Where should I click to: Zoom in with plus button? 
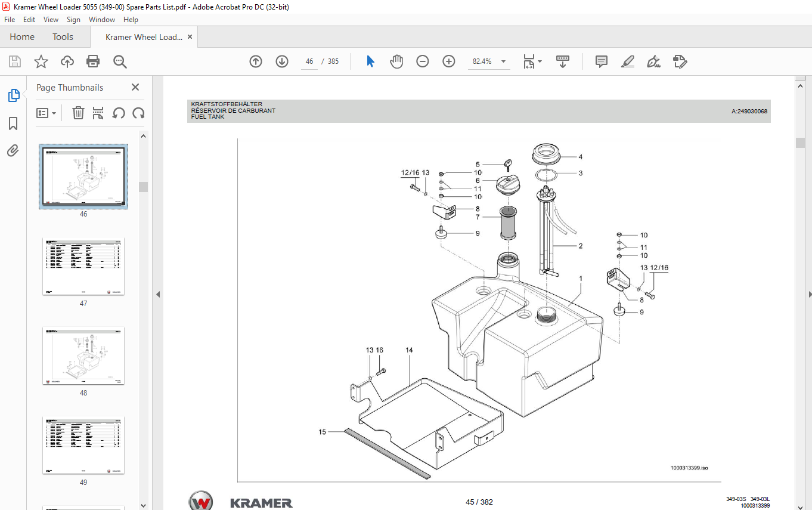pyautogui.click(x=449, y=61)
